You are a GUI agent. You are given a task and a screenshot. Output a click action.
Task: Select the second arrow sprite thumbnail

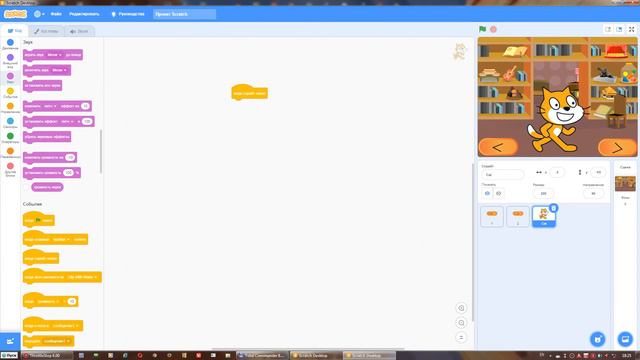pos(518,216)
